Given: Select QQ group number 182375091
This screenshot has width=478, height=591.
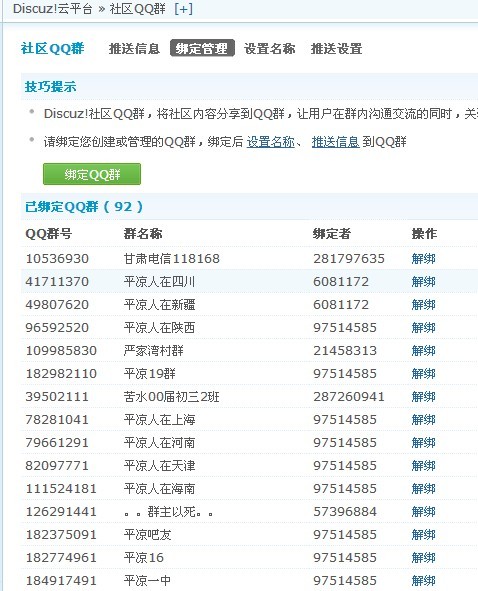Looking at the screenshot, I should tap(61, 535).
